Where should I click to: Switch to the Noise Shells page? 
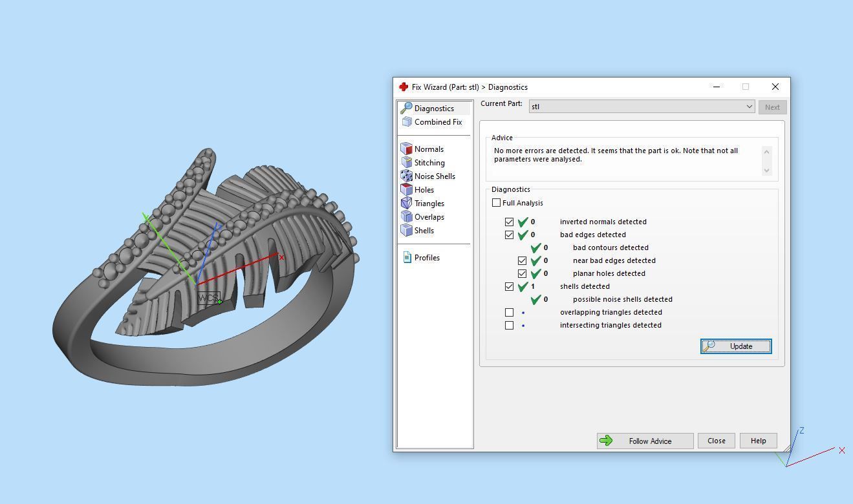435,176
